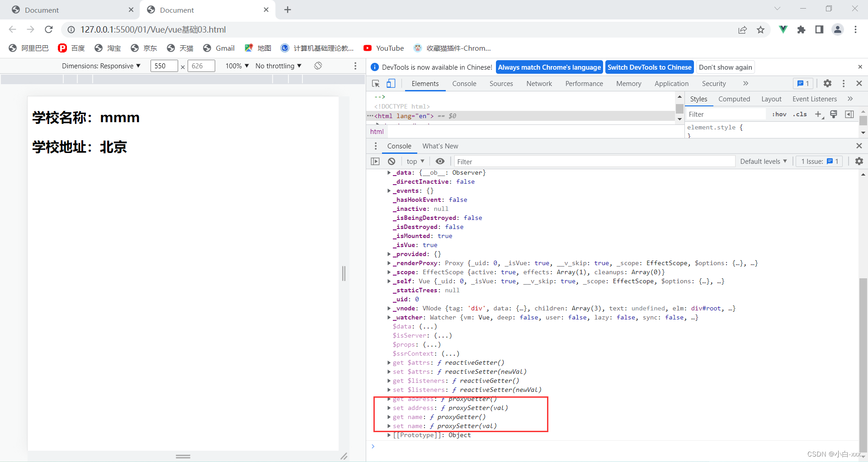
Task: Create live expression eye icon
Action: tap(440, 161)
